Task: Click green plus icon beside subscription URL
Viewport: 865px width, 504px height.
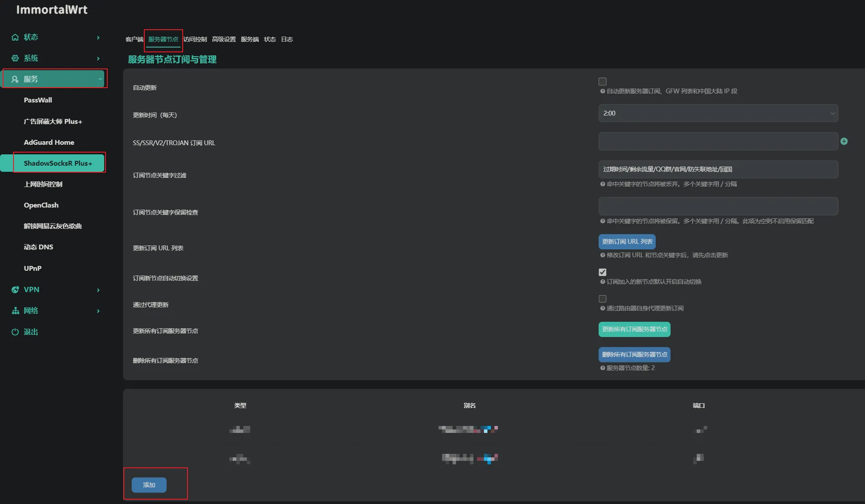Action: tap(844, 141)
